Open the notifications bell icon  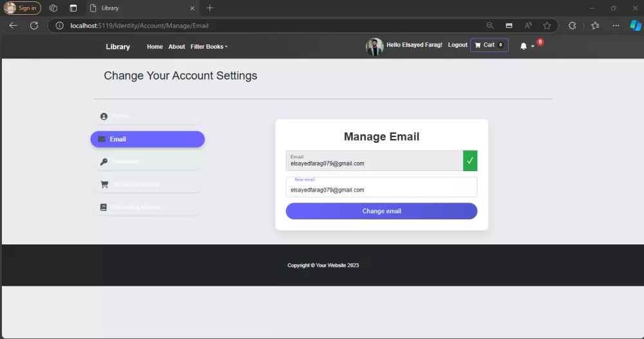click(x=523, y=46)
